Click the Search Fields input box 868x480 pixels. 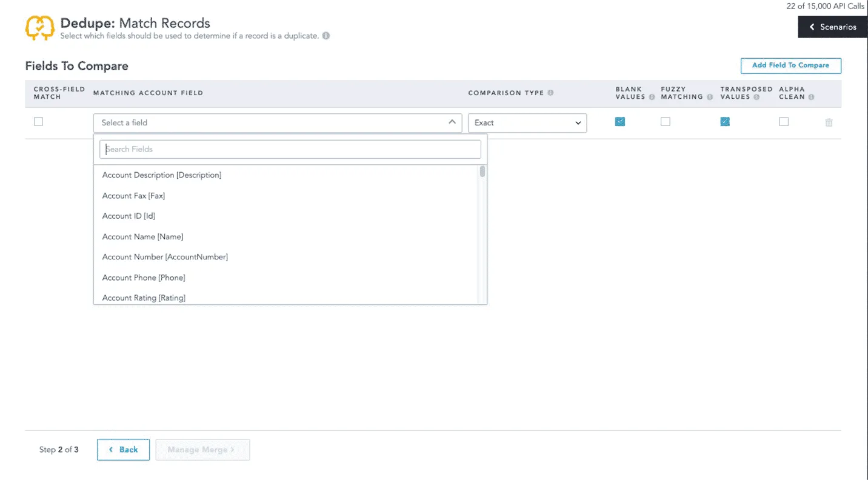tap(290, 149)
